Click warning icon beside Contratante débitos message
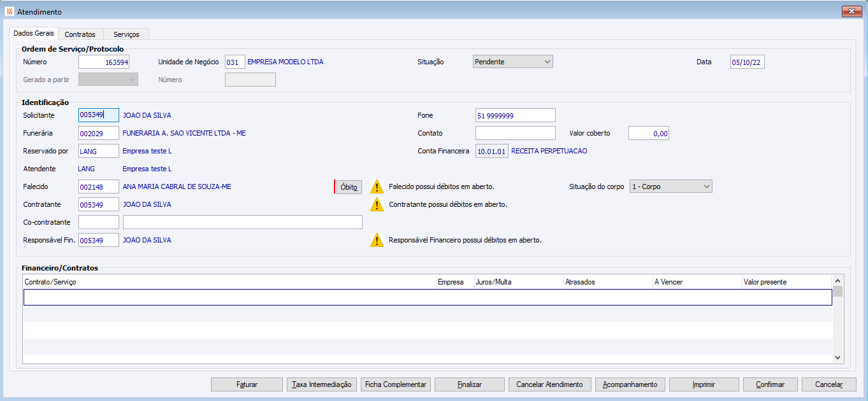Image resolution: width=868 pixels, height=401 pixels. pos(377,204)
